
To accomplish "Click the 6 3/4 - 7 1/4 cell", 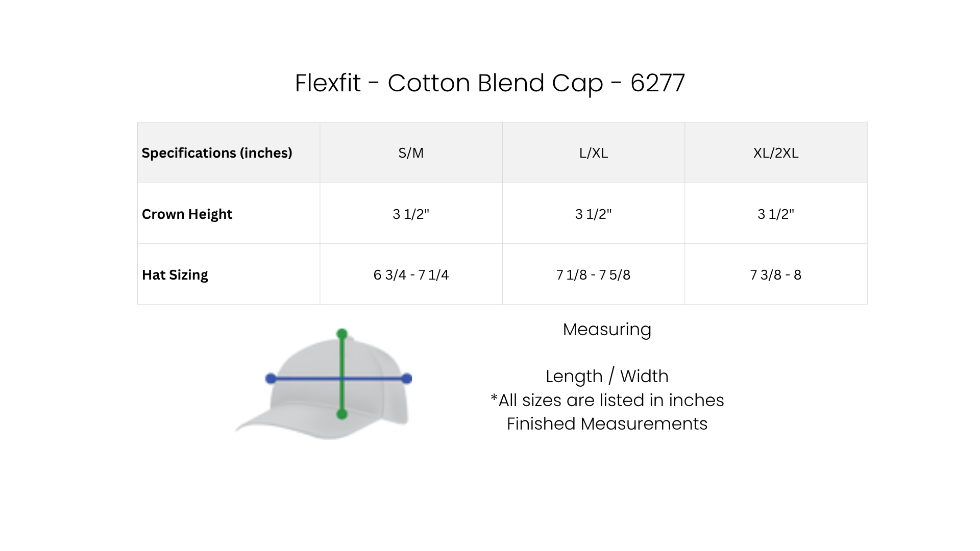I will point(411,274).
